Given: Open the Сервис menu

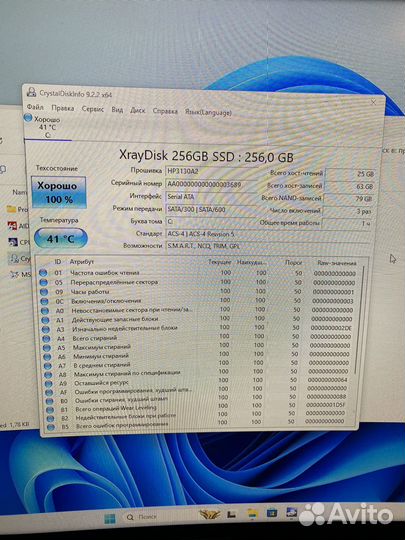Looking at the screenshot, I should [93, 109].
